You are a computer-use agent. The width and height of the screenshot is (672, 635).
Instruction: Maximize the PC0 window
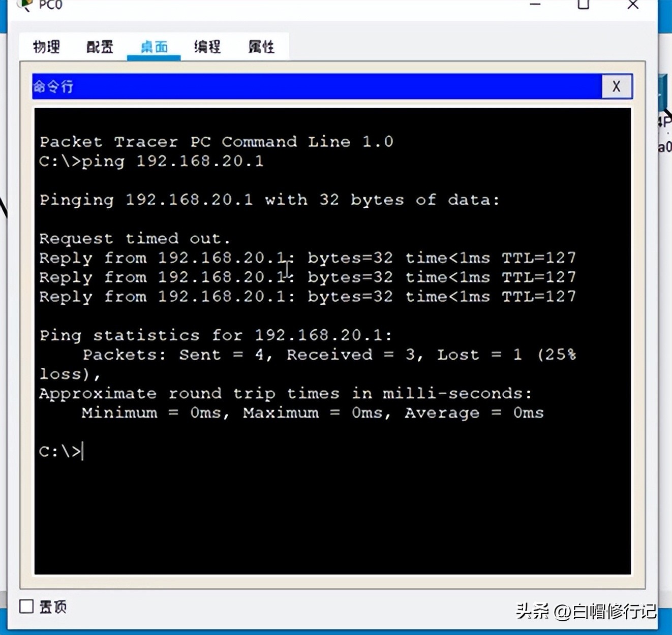tap(584, 5)
